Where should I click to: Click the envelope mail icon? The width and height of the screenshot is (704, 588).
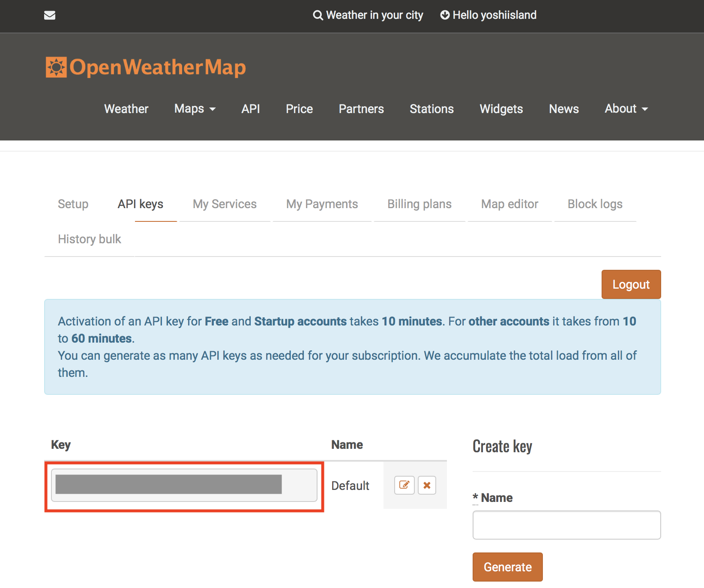[x=50, y=15]
